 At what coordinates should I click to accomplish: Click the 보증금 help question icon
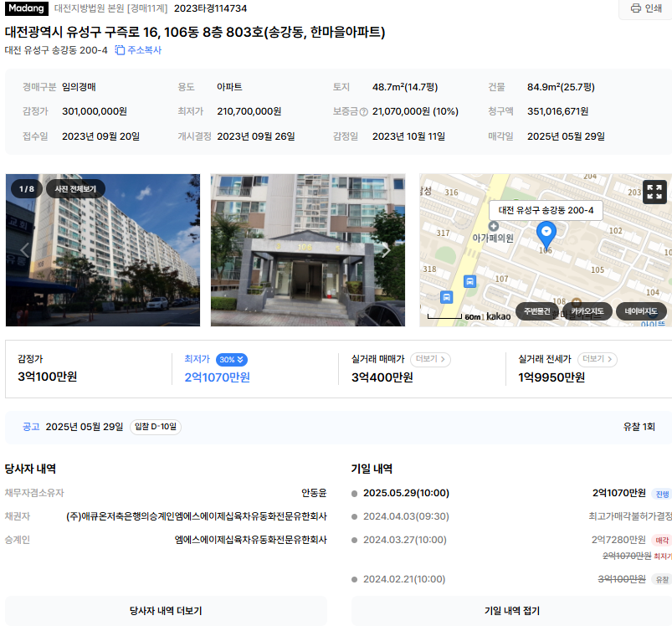[x=363, y=112]
